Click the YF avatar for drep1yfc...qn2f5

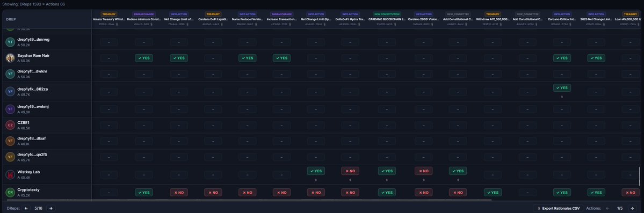coord(10,157)
